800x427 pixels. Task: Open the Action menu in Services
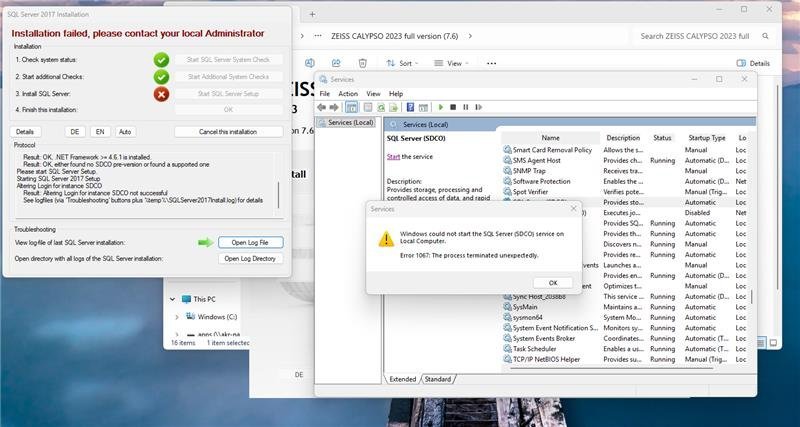(x=348, y=93)
